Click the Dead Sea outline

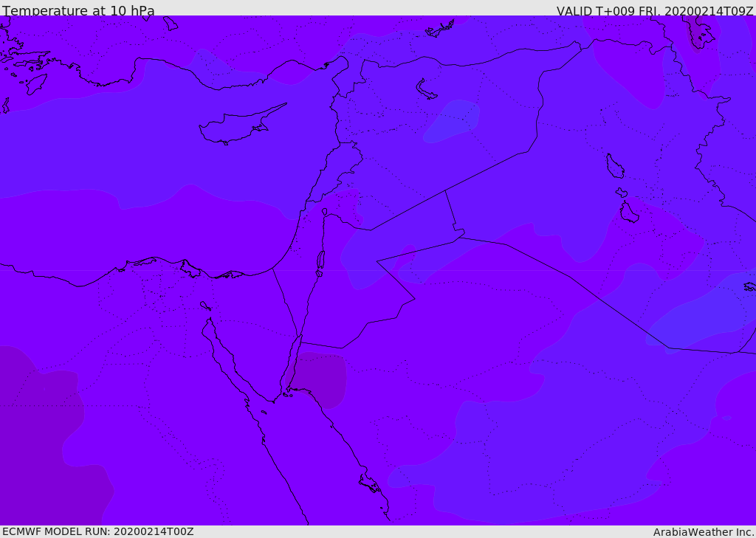[x=320, y=261]
